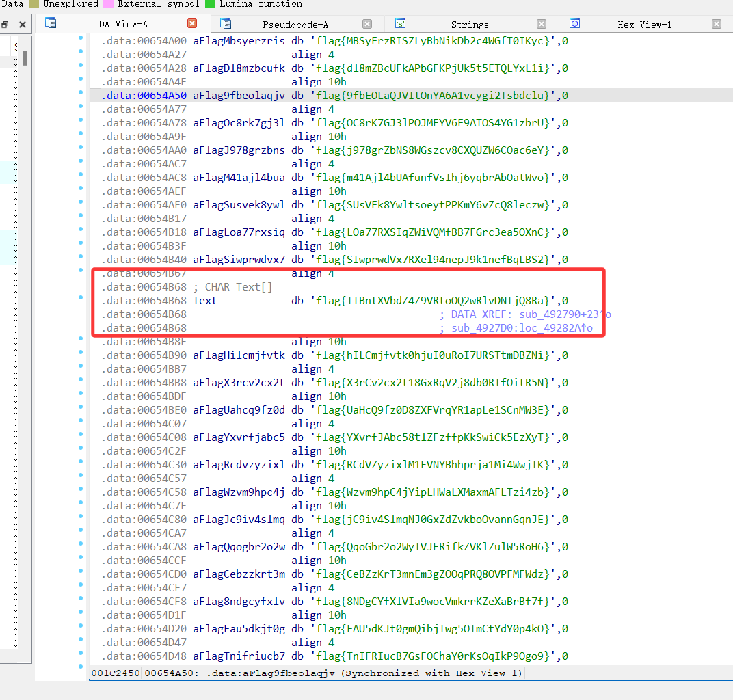The width and height of the screenshot is (733, 700).
Task: Open the Pseudocode-A tab
Action: pyautogui.click(x=295, y=25)
